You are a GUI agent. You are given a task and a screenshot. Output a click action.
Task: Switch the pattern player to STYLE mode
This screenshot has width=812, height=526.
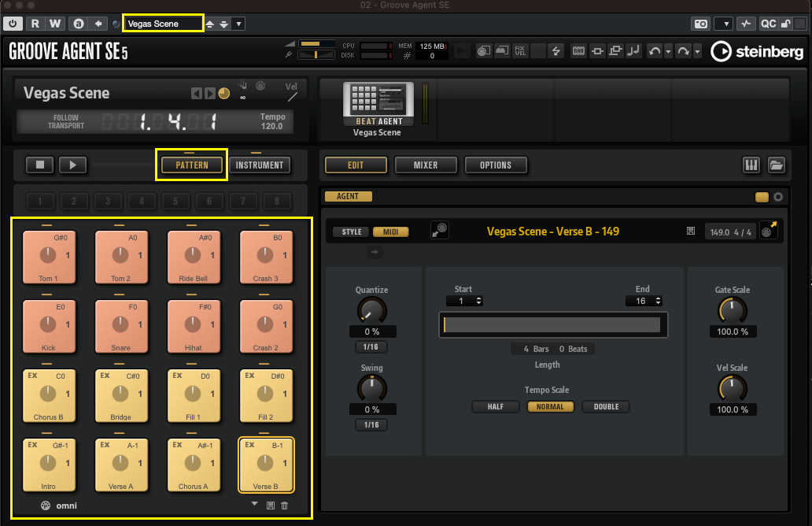352,232
